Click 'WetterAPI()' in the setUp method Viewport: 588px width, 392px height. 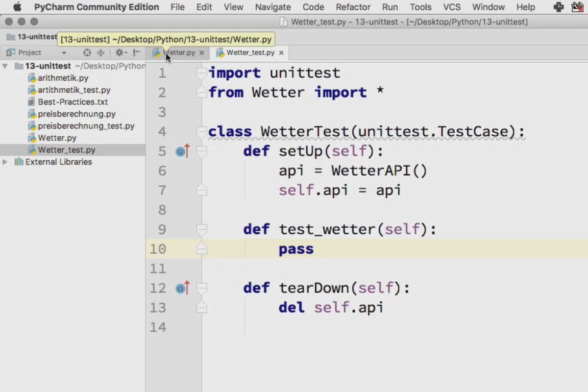tap(379, 171)
